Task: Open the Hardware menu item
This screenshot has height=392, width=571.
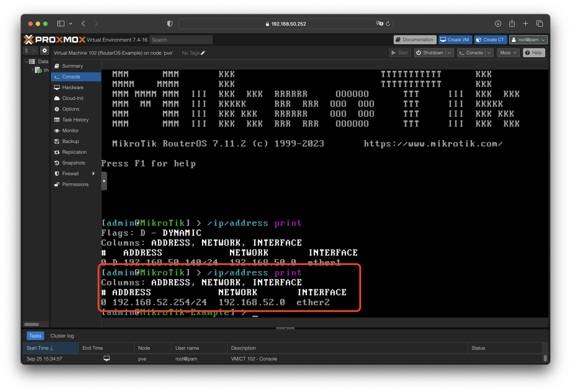Action: [x=73, y=87]
